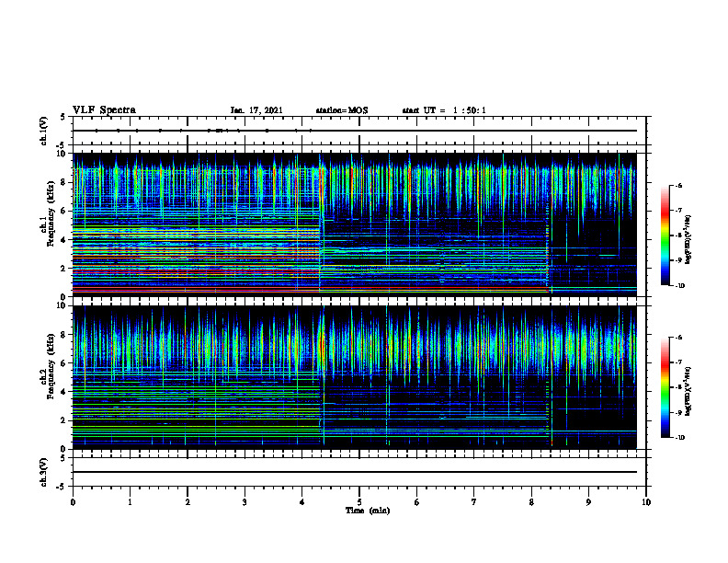This screenshot has width=728, height=563.
Task: Click the time axis tick label '7'
Action: [x=474, y=502]
